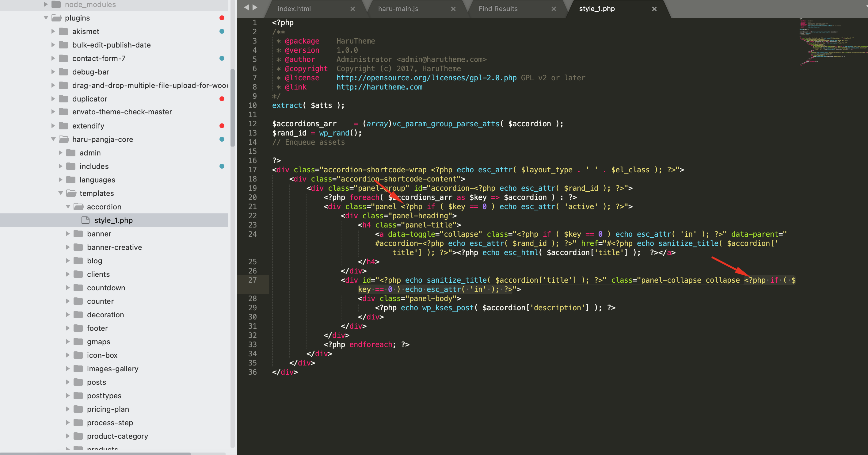Screen dimensions: 868x455
Task: Click the icon-box folder icon
Action: click(78, 355)
